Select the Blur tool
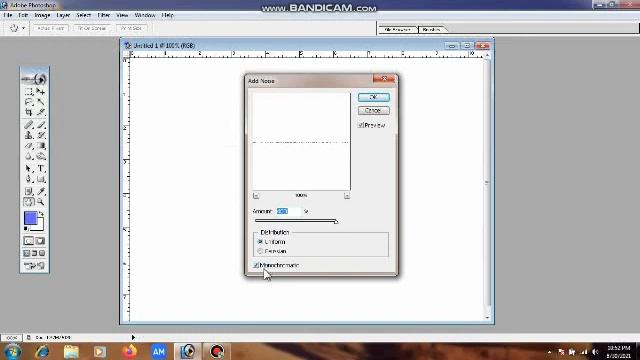This screenshot has height=360, width=640. [29, 156]
